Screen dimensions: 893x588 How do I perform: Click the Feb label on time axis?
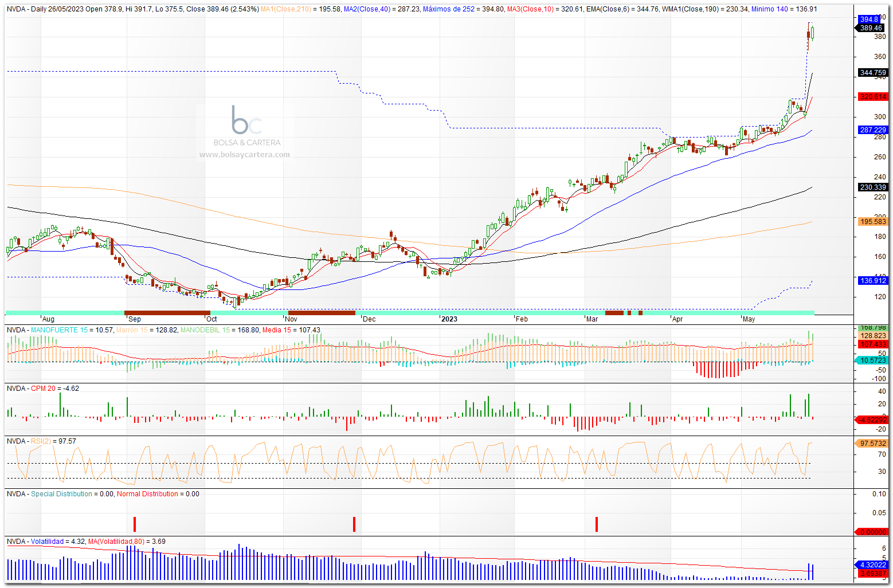pyautogui.click(x=522, y=319)
